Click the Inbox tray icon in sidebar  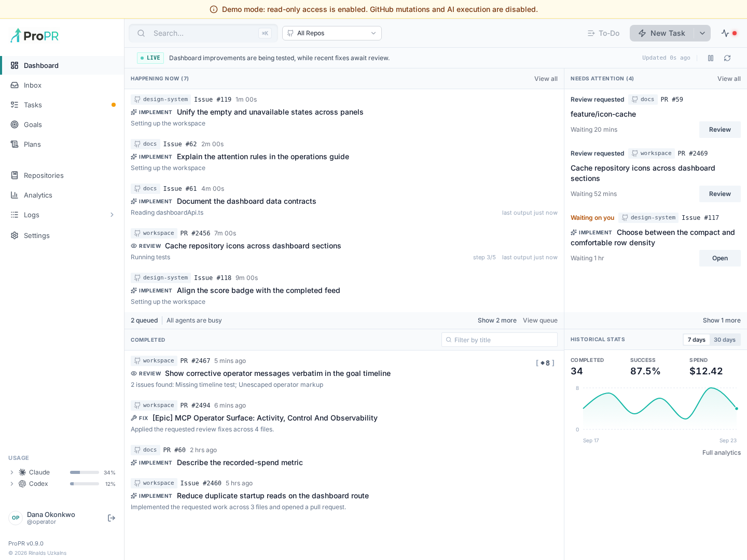coord(15,85)
